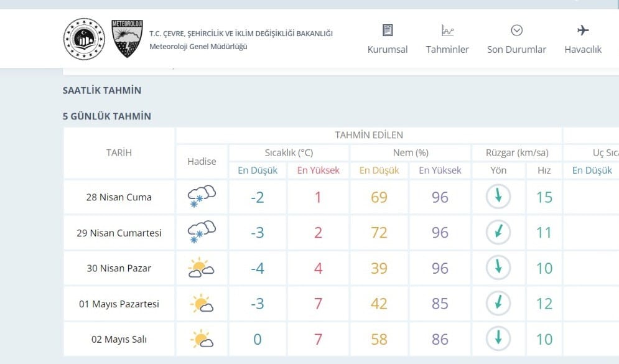Click the Tahminler chart icon
The image size is (619, 364).
[447, 30]
